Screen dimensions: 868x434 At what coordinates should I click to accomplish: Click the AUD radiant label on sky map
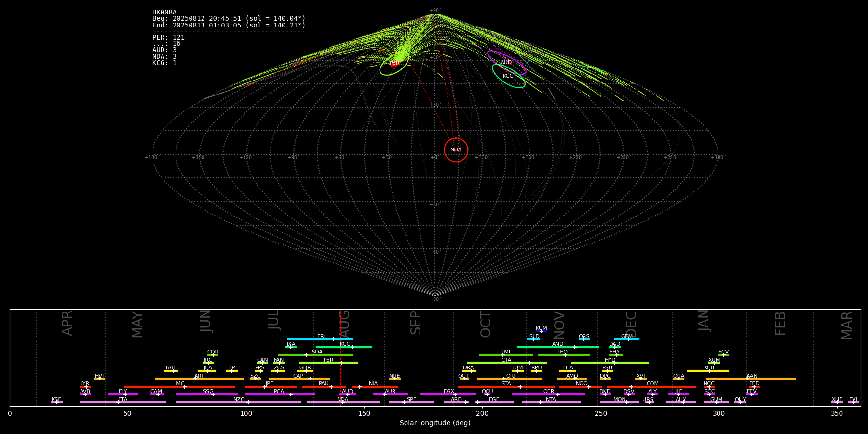[506, 62]
